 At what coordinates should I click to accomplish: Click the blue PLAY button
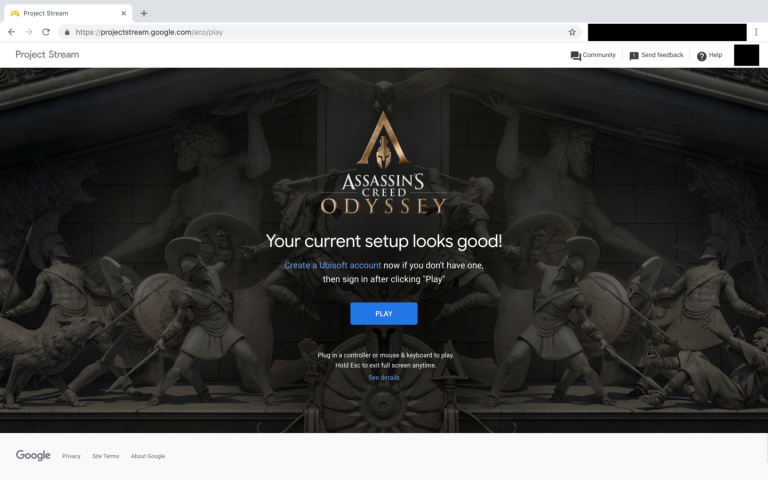point(384,313)
